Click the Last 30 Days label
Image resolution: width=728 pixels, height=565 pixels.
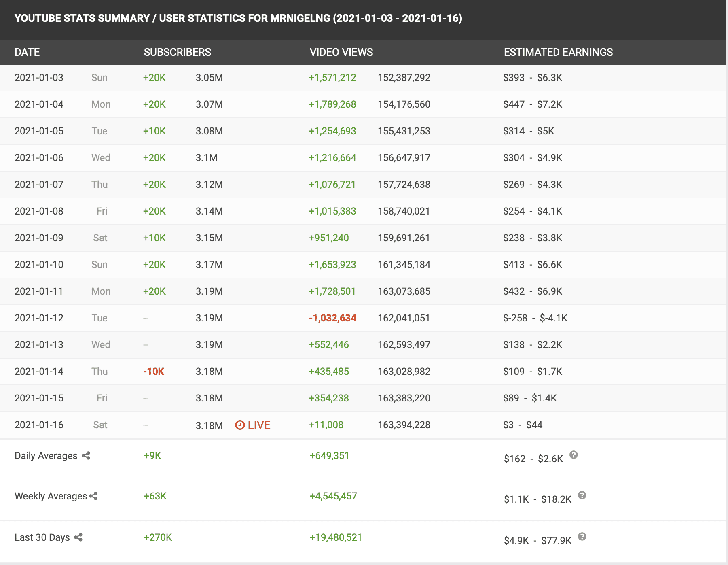pos(42,537)
